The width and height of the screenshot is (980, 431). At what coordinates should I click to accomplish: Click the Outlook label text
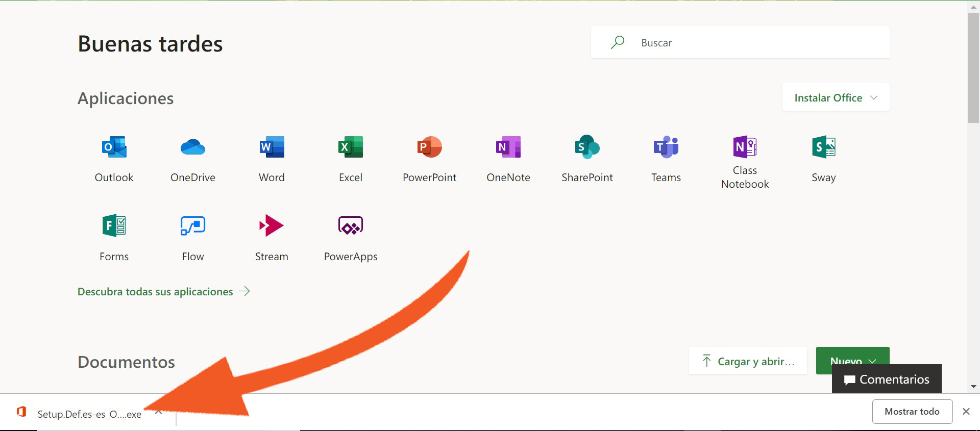pos(114,178)
